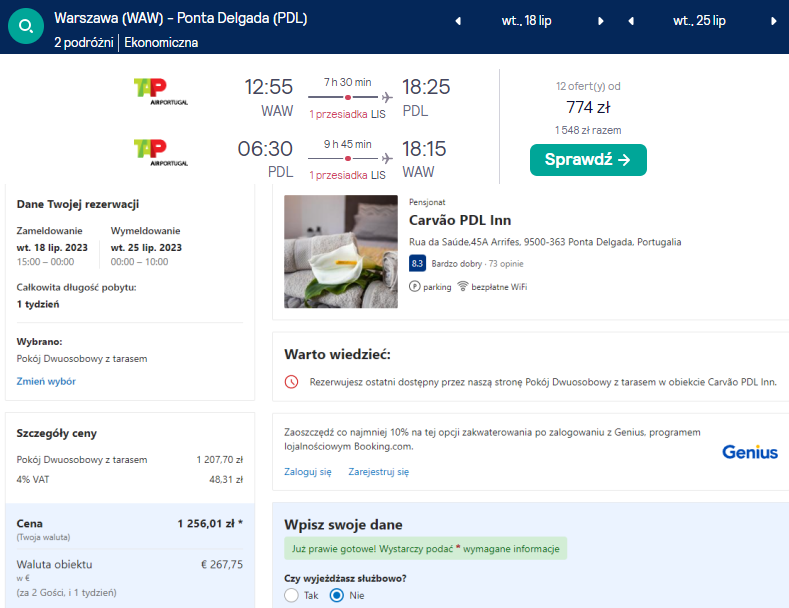This screenshot has height=608, width=789.
Task: Open the Carvão PDL Inn photo
Action: [341, 251]
